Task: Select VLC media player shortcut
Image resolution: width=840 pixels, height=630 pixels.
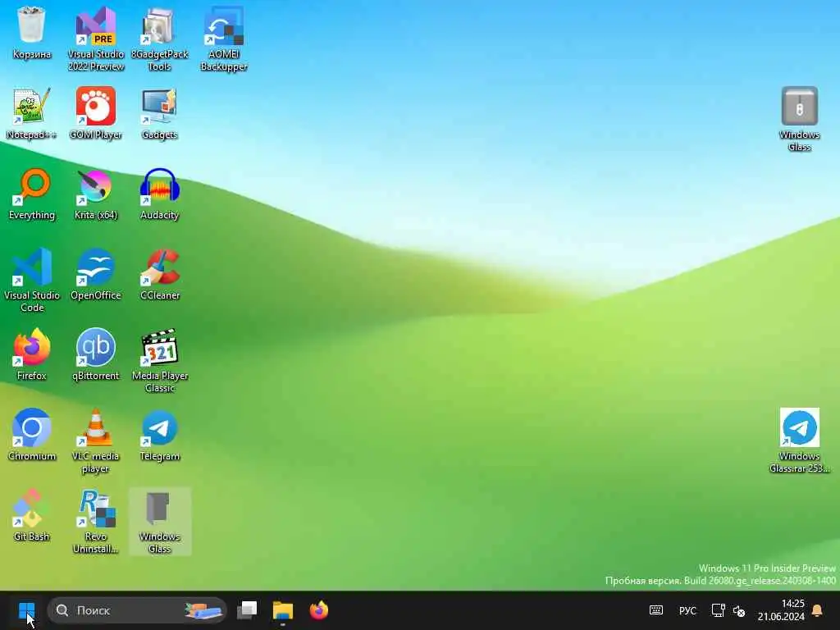Action: [96, 441]
